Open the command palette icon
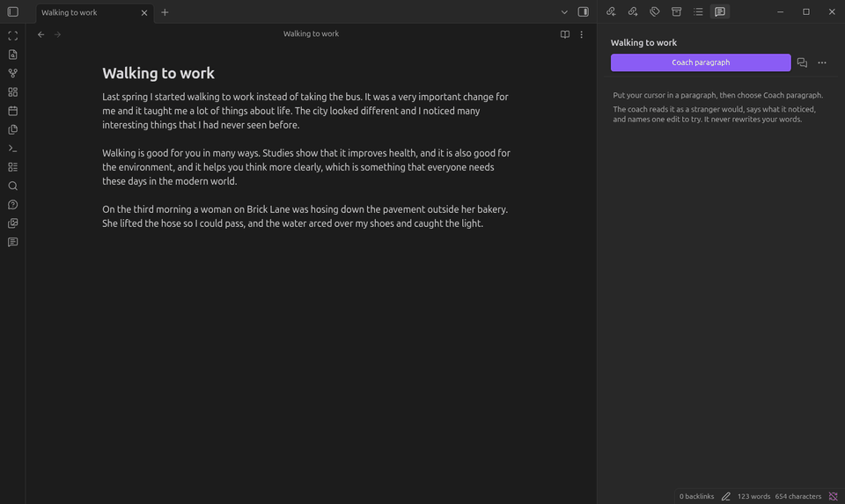Image resolution: width=845 pixels, height=504 pixels. pyautogui.click(x=13, y=148)
